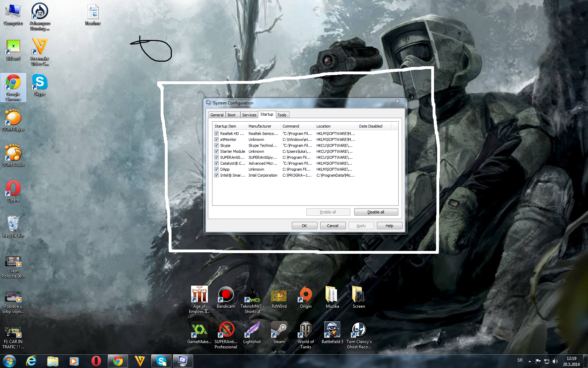Open the taskbar clock showing 12:19

pos(571,361)
